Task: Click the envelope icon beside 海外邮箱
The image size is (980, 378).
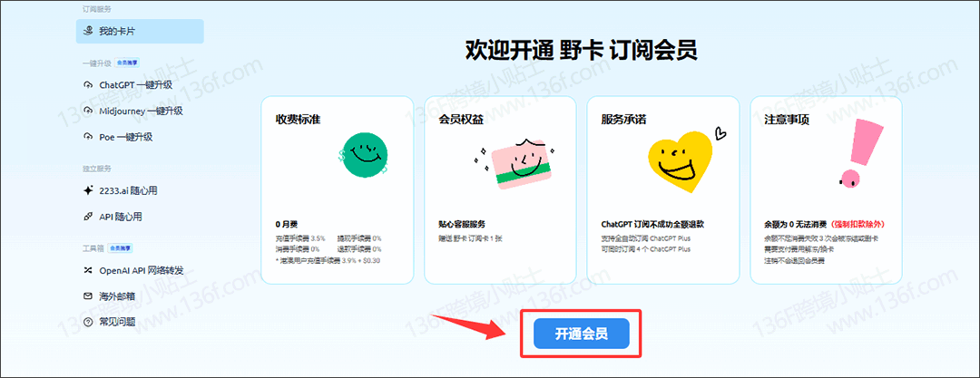Action: point(88,296)
